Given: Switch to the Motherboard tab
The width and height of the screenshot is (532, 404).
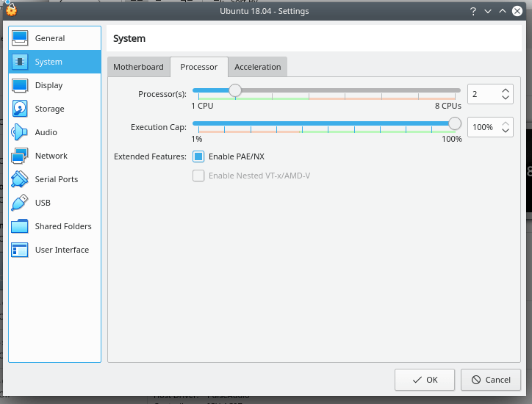Looking at the screenshot, I should tap(138, 67).
